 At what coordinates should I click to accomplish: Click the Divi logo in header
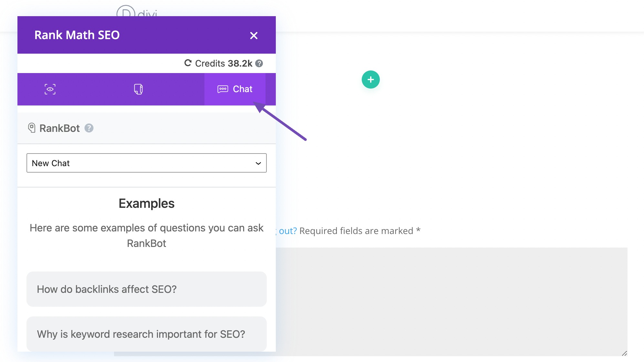[137, 11]
